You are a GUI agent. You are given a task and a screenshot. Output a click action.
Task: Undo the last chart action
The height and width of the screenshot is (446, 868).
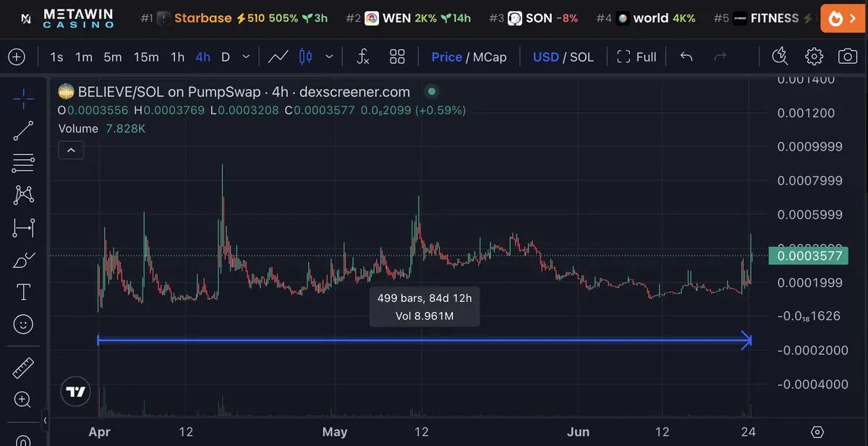point(686,56)
